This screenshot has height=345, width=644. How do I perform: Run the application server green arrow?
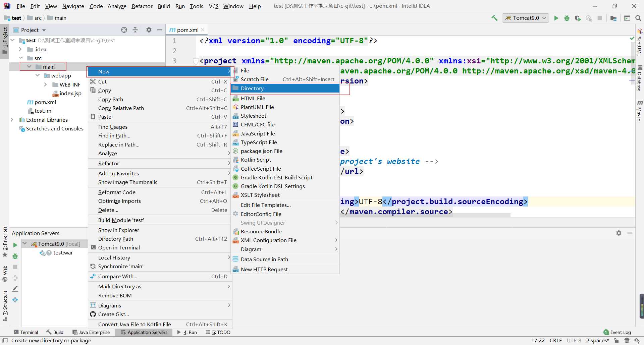15,245
